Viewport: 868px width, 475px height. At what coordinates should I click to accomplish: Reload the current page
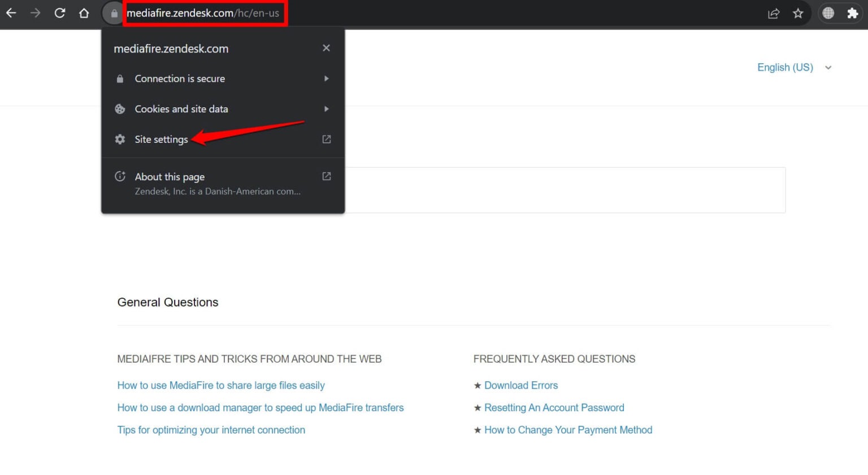(60, 14)
